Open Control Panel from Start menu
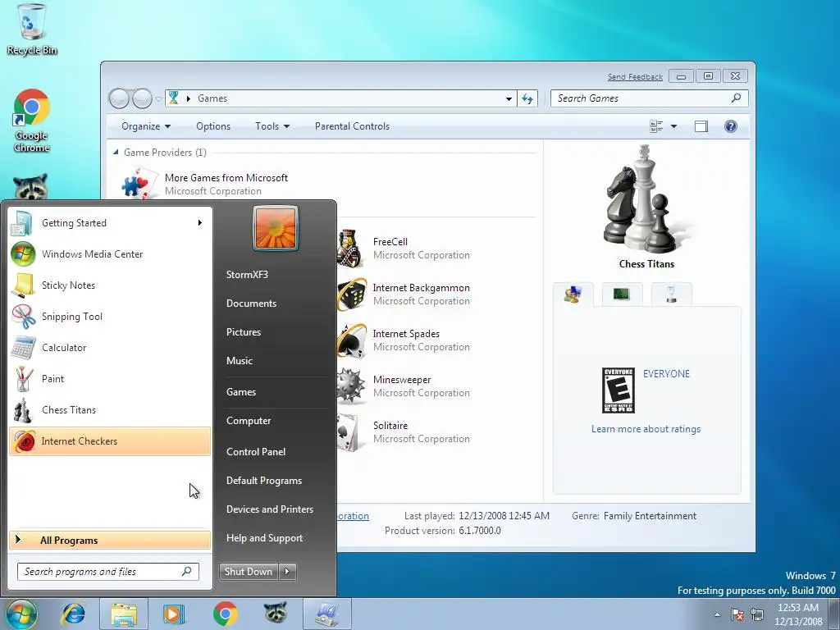Viewport: 840px width, 630px height. [256, 452]
